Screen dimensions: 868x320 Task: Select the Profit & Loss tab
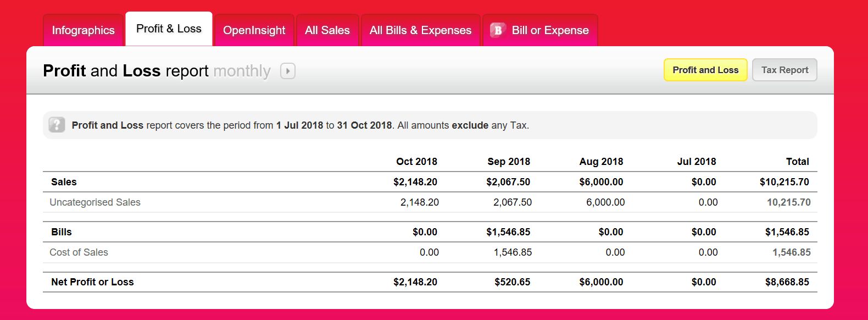point(169,29)
